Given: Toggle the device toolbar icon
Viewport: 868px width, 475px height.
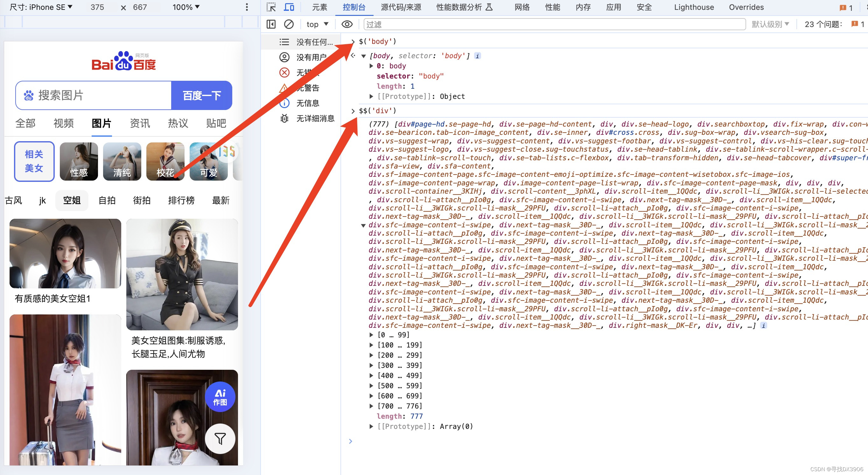Looking at the screenshot, I should point(289,7).
